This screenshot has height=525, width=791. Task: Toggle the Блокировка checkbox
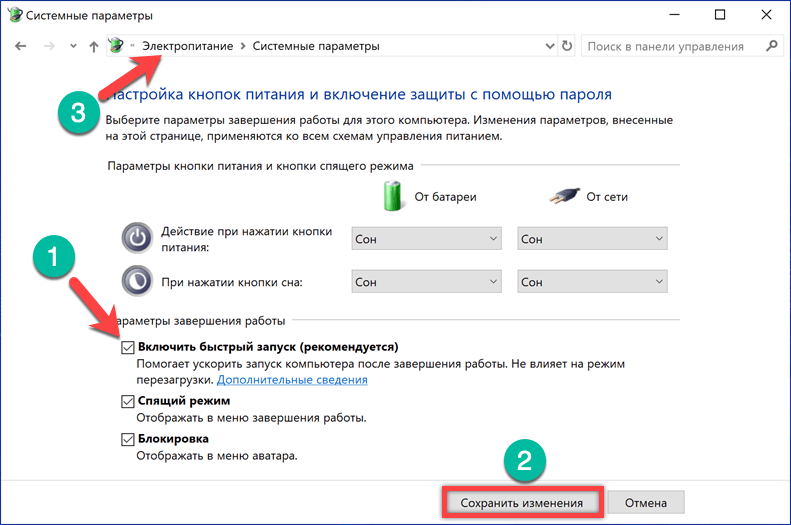(x=128, y=439)
